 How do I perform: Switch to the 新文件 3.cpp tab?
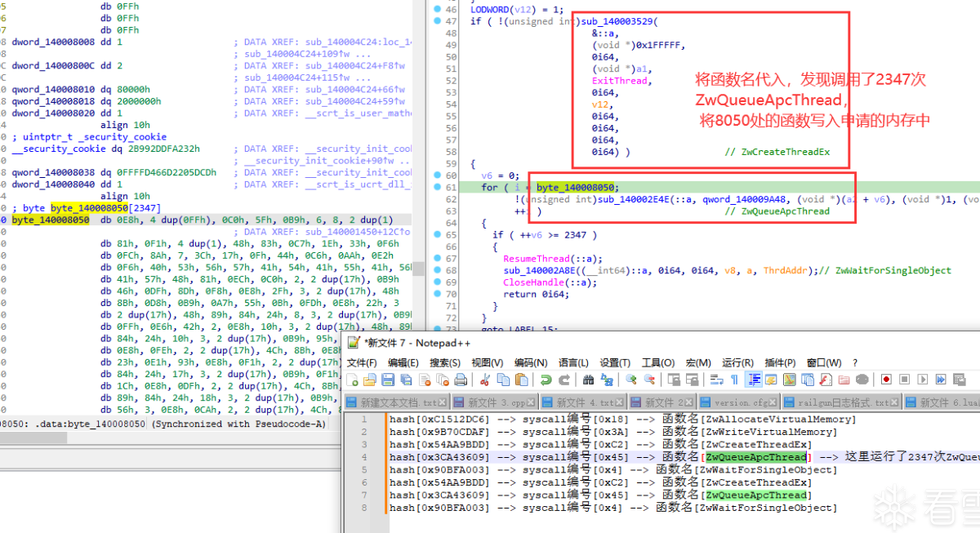(x=495, y=402)
